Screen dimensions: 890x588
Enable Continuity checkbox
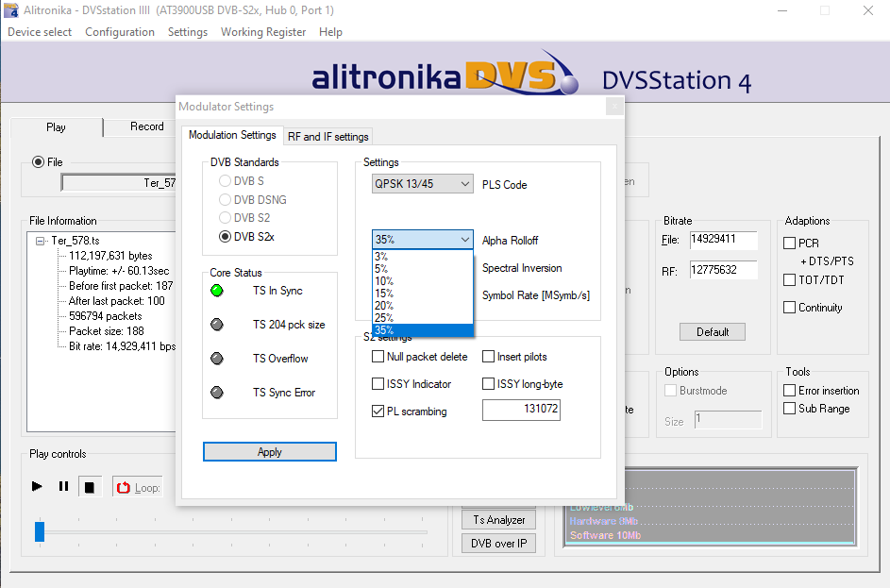coord(790,308)
